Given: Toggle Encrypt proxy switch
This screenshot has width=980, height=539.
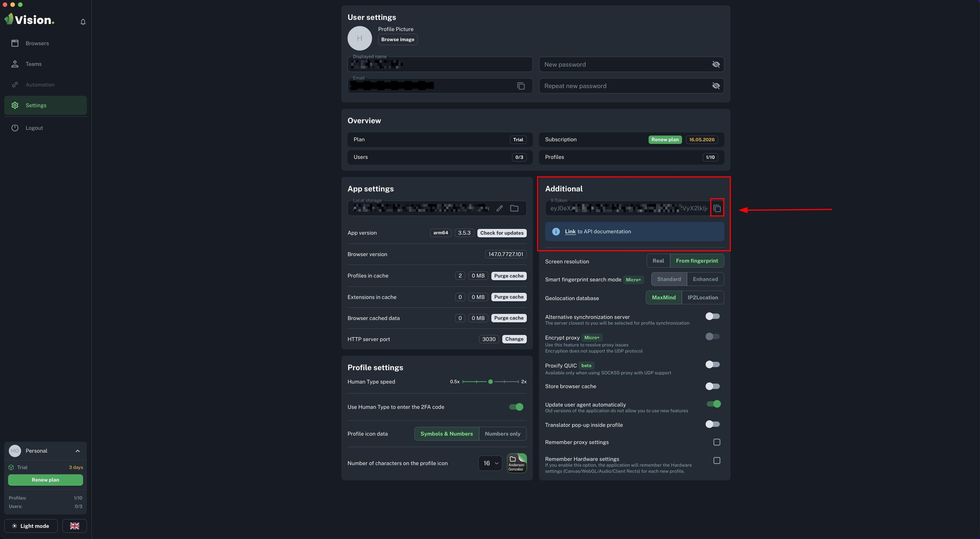Looking at the screenshot, I should (x=712, y=337).
